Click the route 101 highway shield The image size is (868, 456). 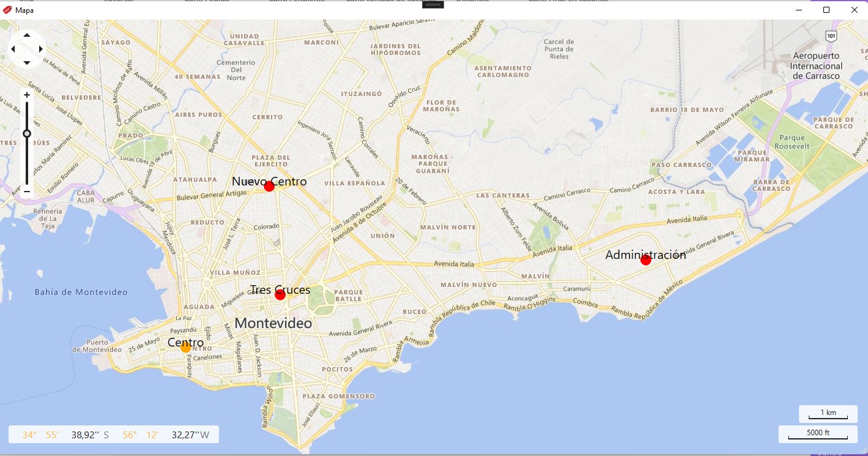[831, 36]
